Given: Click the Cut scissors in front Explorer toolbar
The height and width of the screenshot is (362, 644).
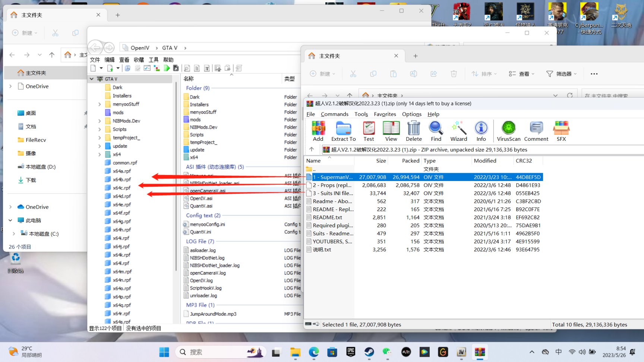Looking at the screenshot, I should point(353,74).
